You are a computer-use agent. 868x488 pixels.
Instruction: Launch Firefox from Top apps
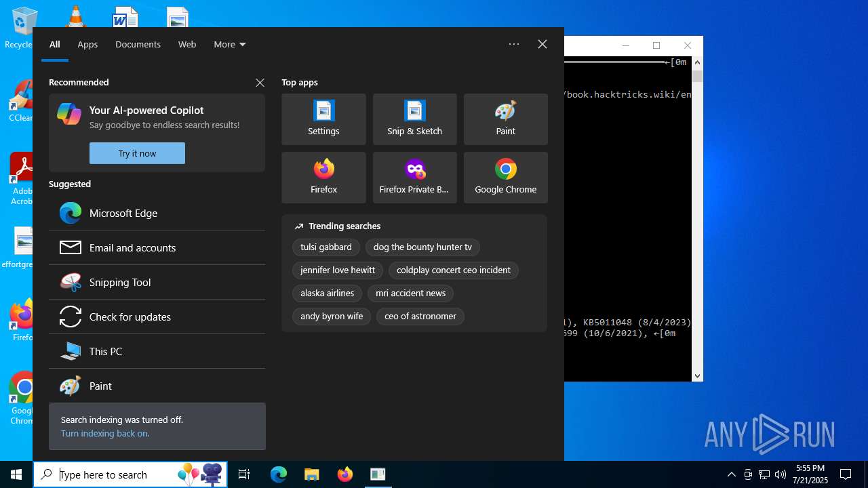pos(323,178)
